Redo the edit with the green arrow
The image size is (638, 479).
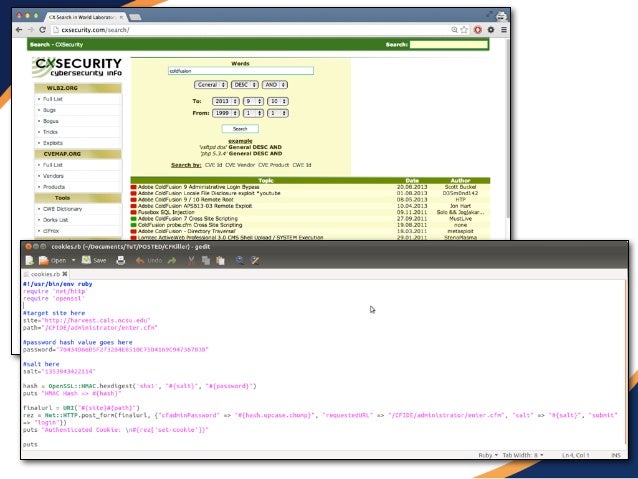pos(172,260)
